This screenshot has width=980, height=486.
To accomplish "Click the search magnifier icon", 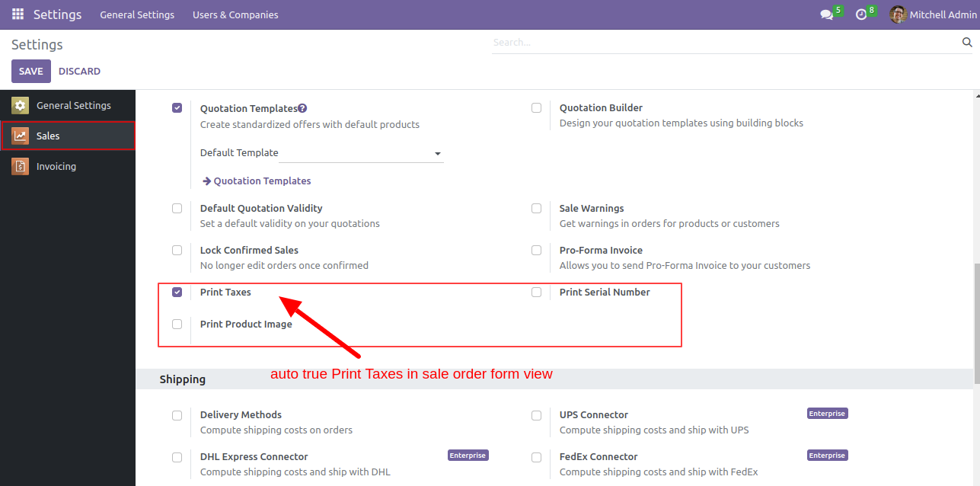I will 967,43.
